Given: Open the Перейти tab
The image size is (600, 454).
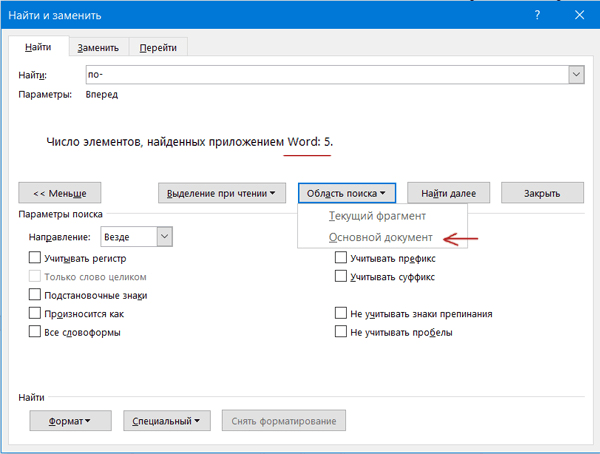Looking at the screenshot, I should click(x=159, y=48).
